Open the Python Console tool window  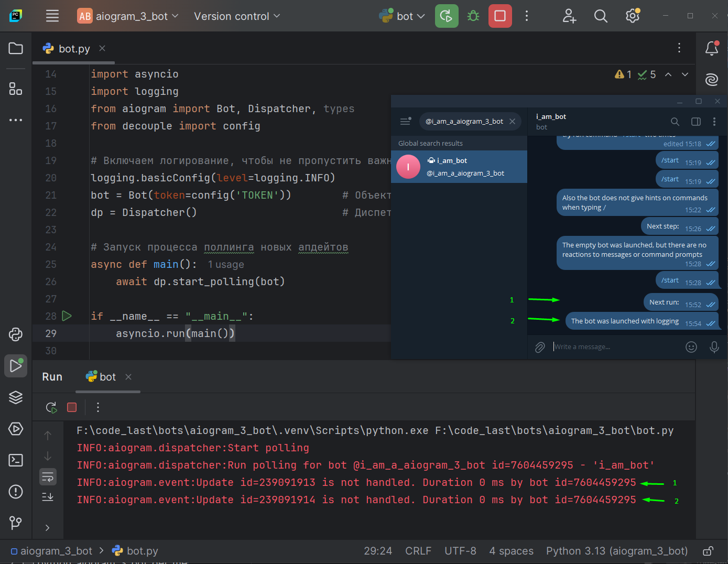[16, 334]
